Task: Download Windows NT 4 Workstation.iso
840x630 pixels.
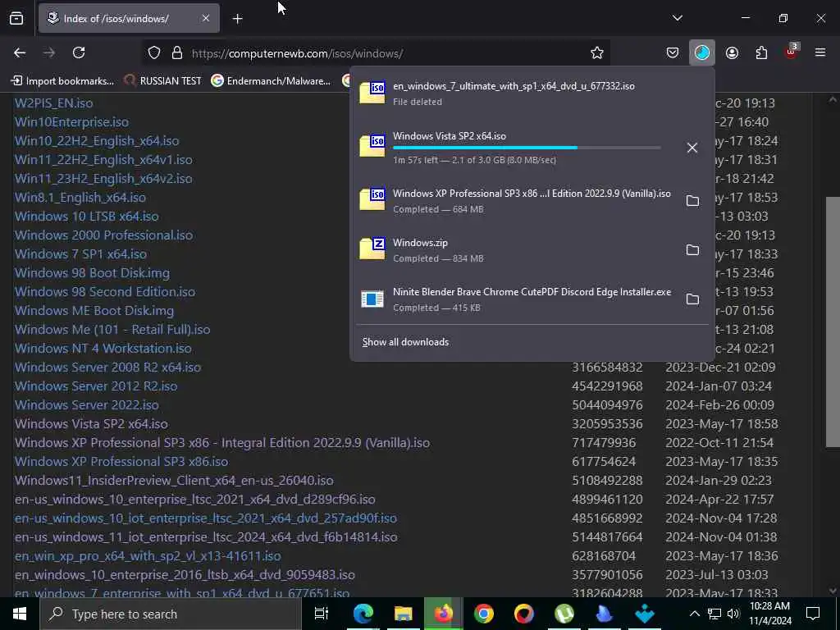Action: [103, 348]
